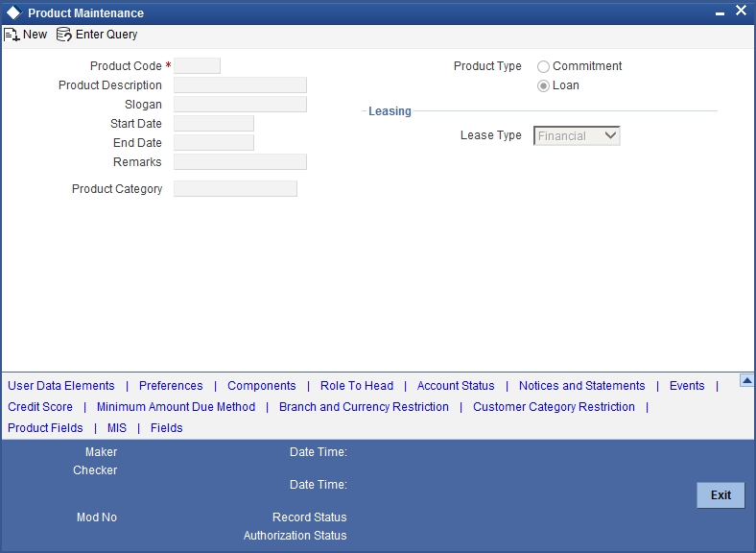Close the Product Maintenance window

click(x=741, y=11)
